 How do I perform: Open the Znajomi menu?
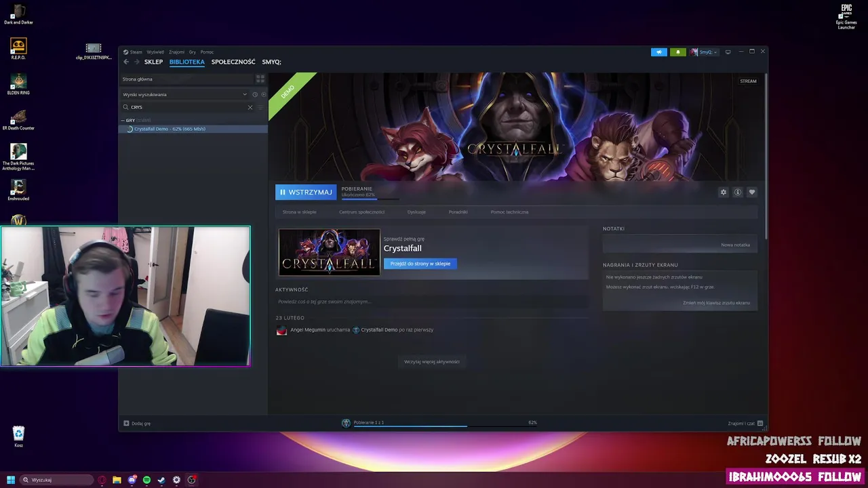(176, 52)
